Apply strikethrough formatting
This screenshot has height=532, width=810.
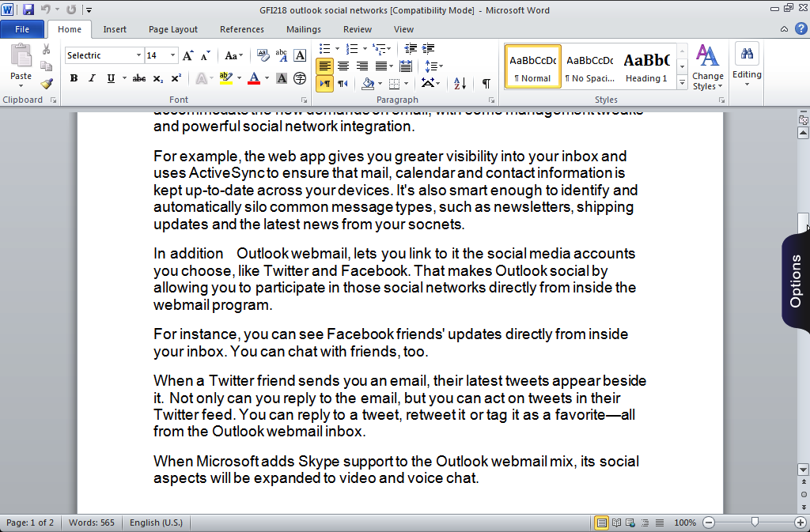coord(138,78)
